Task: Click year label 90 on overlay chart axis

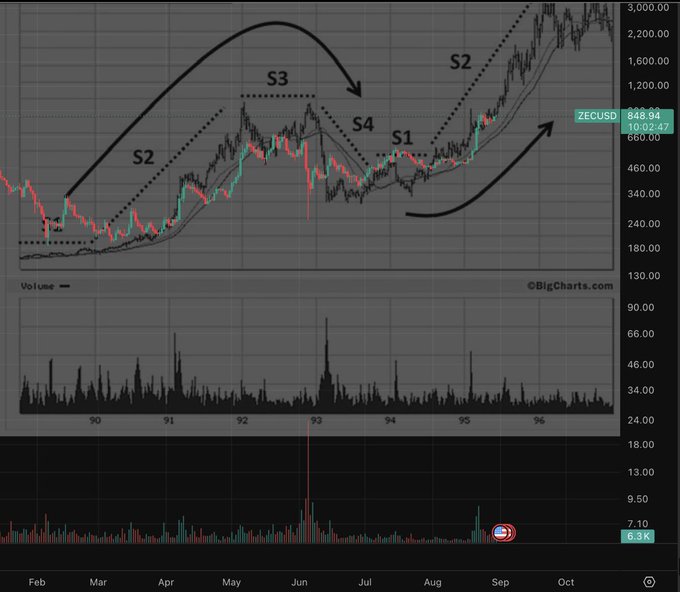Action: coord(95,420)
